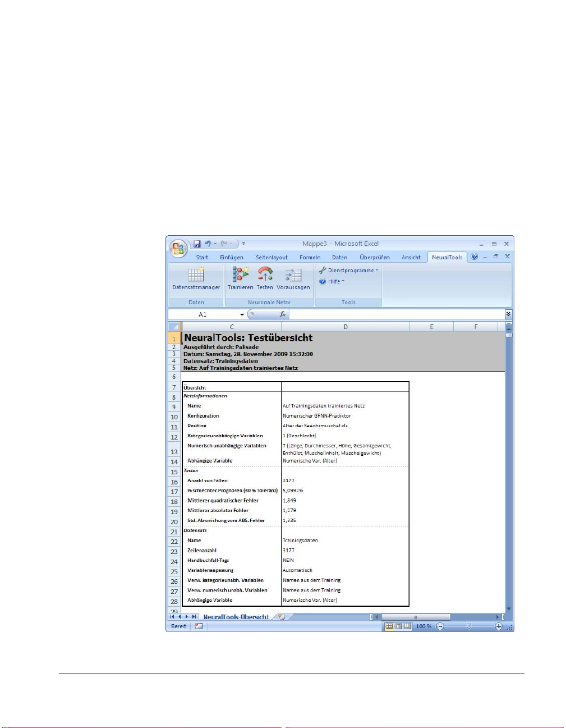
Task: Click the 'NeuralTools: Testübersicht' title cell
Action: [249, 338]
